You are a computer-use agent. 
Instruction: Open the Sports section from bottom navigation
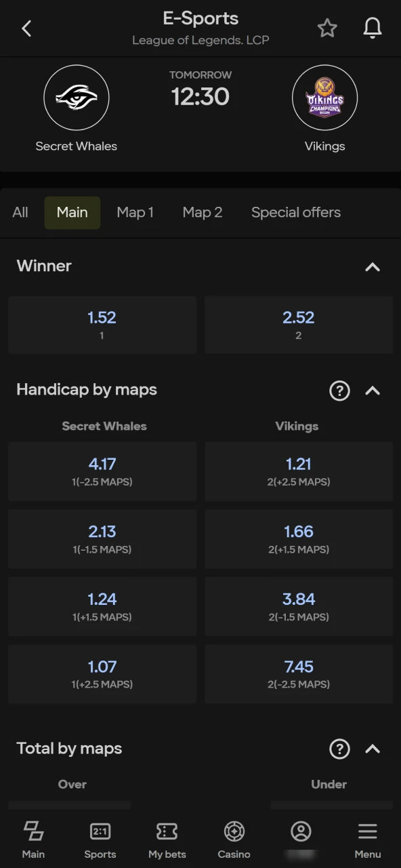100,839
